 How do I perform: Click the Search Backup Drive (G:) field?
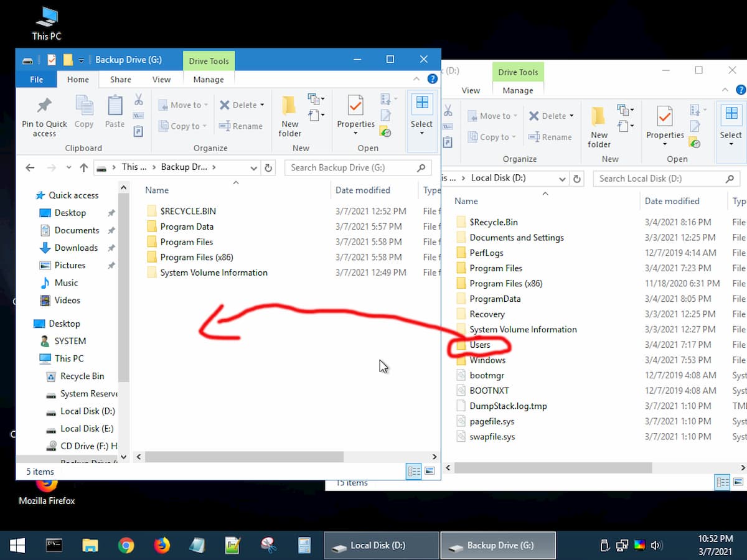coord(358,167)
